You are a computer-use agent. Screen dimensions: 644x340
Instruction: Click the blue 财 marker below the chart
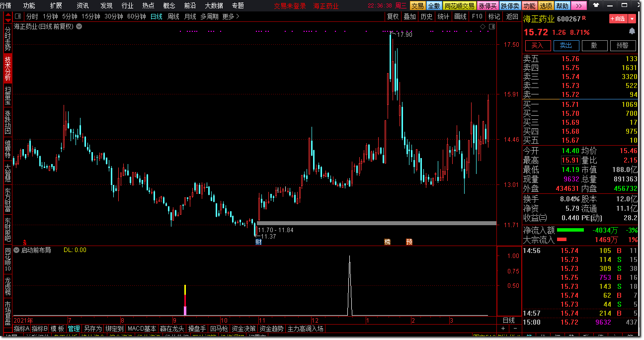[x=258, y=242]
